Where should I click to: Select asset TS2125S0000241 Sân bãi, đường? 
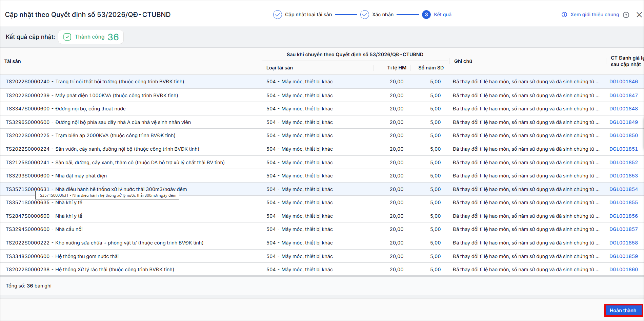[x=115, y=163]
